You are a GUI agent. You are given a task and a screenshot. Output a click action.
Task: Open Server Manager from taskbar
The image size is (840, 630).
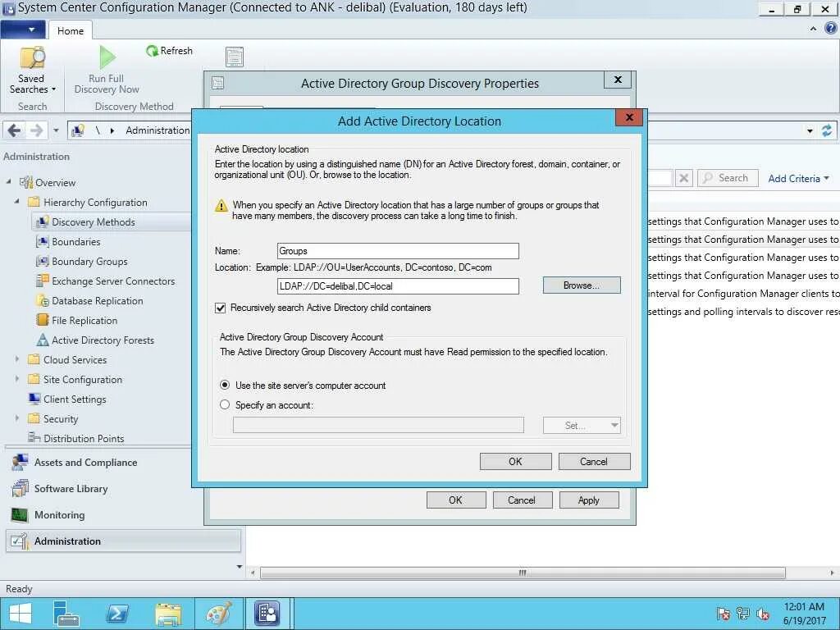click(x=66, y=614)
